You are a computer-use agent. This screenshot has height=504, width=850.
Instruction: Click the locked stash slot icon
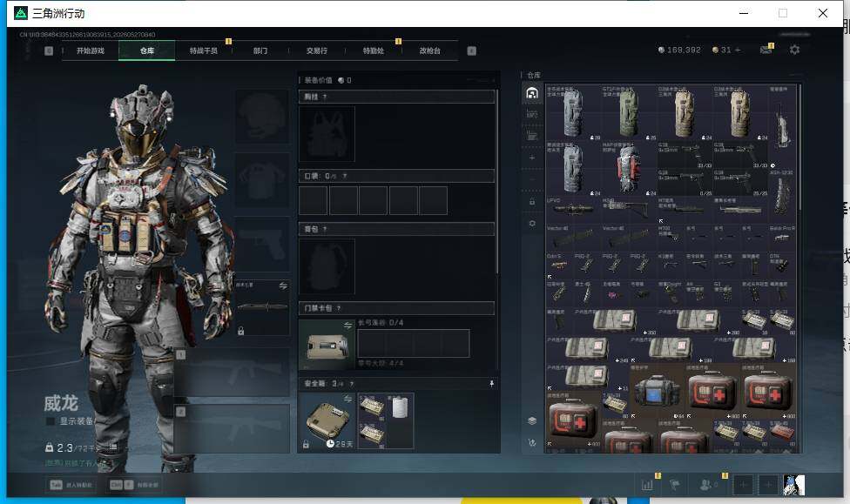coord(532,202)
